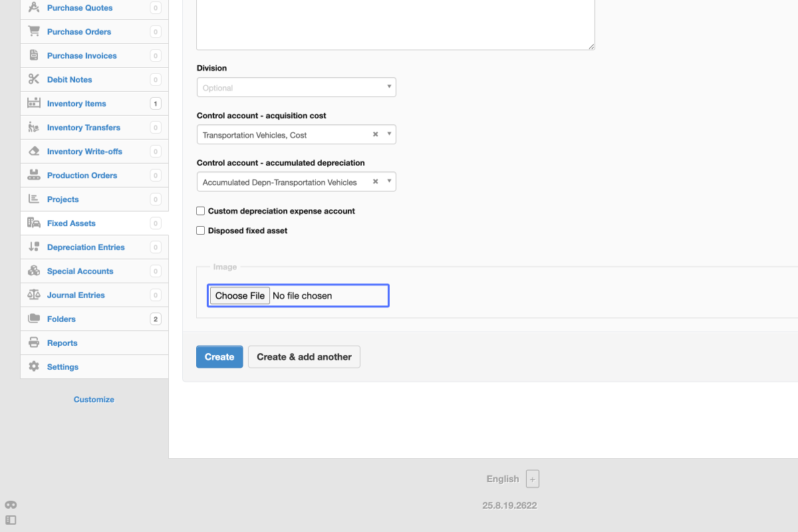Click the Reports printer icon
798x532 pixels.
tap(34, 343)
